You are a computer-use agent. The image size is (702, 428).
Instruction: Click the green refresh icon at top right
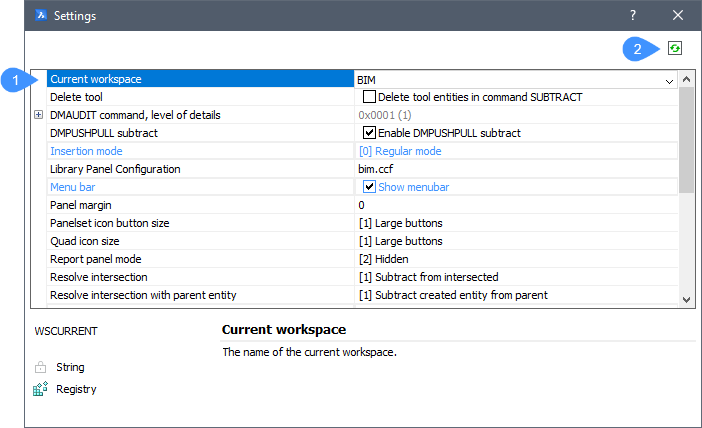pyautogui.click(x=675, y=48)
